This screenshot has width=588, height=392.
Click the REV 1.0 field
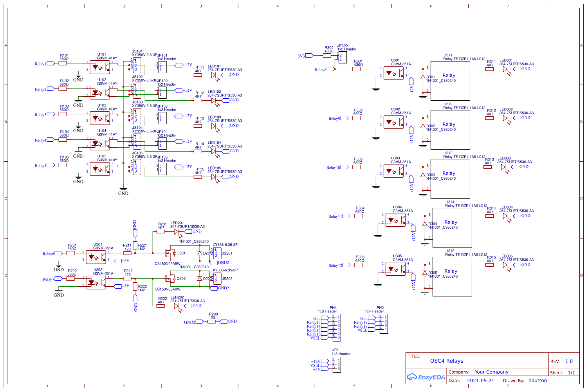[562, 361]
